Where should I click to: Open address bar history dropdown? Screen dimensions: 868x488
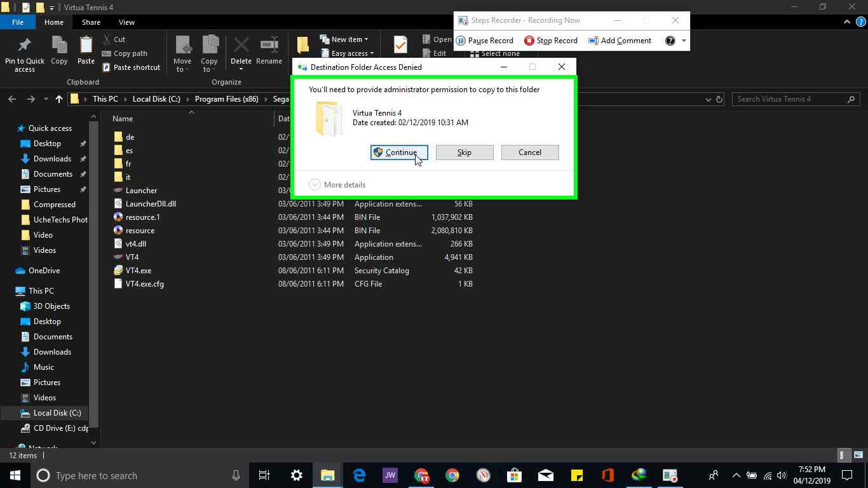(709, 99)
